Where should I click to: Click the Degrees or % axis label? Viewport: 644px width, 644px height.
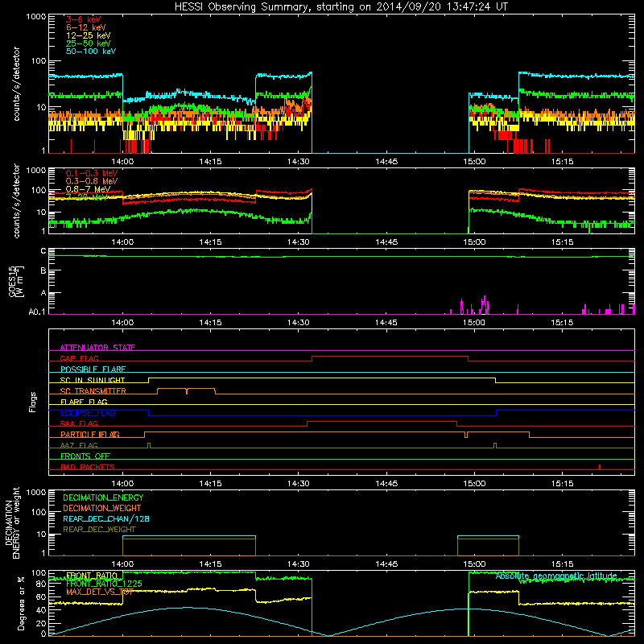point(21,603)
